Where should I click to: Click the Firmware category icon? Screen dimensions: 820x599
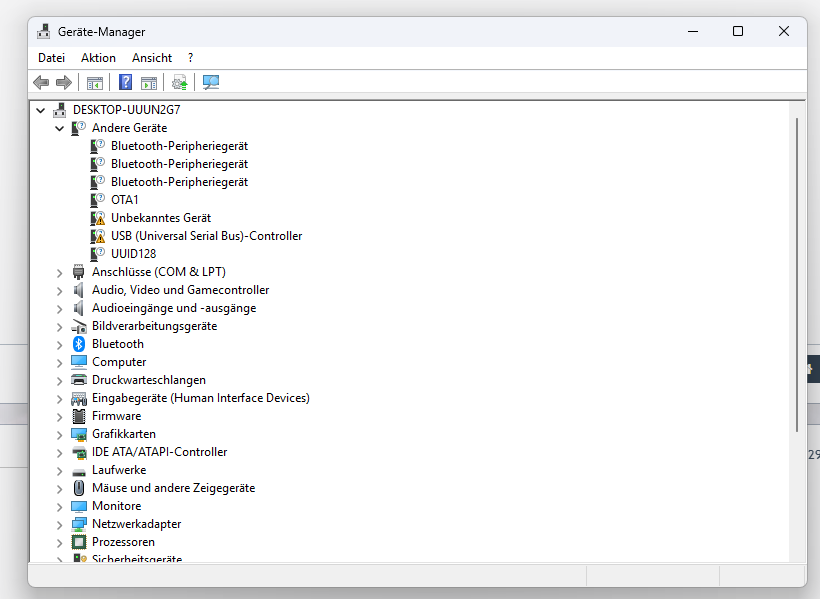79,416
